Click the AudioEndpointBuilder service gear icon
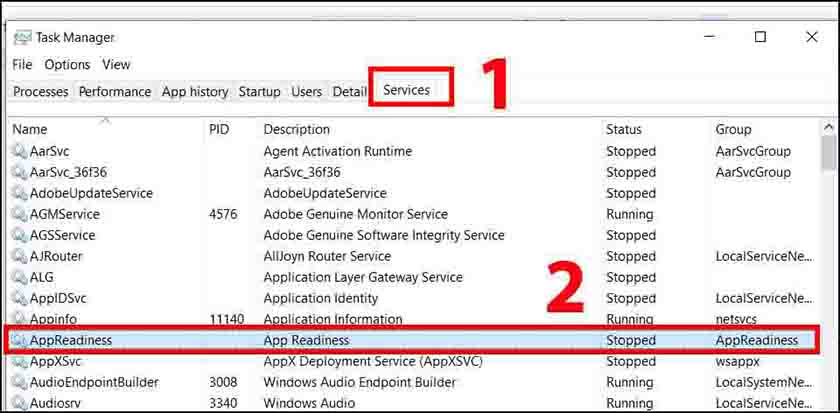 pos(19,382)
